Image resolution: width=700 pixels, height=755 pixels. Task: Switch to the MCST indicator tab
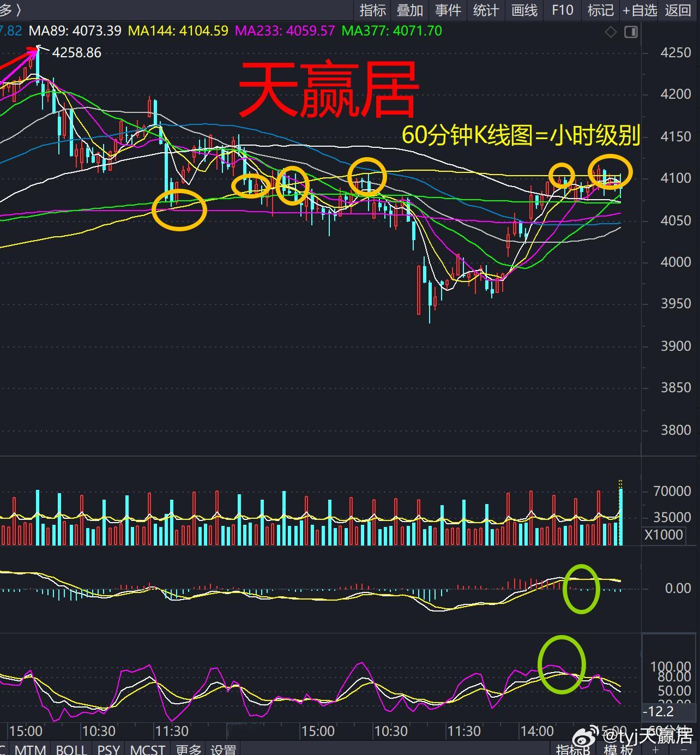point(147,749)
